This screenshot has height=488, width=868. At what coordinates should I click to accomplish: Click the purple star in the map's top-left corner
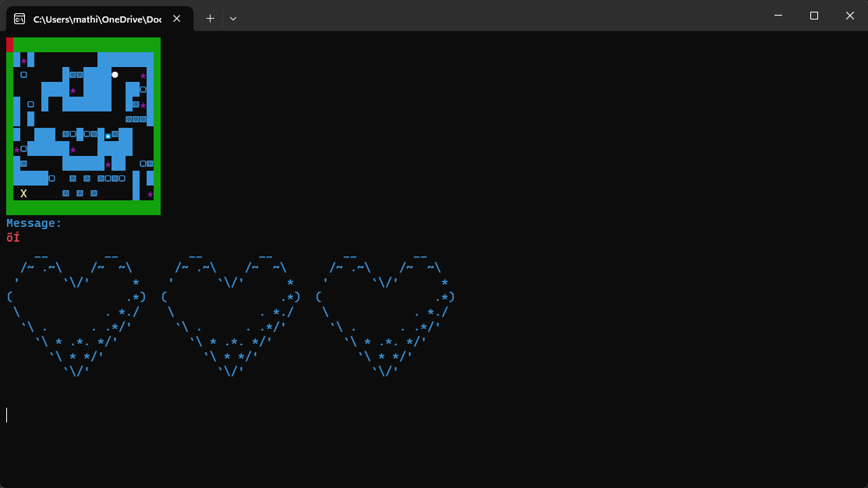tap(23, 61)
